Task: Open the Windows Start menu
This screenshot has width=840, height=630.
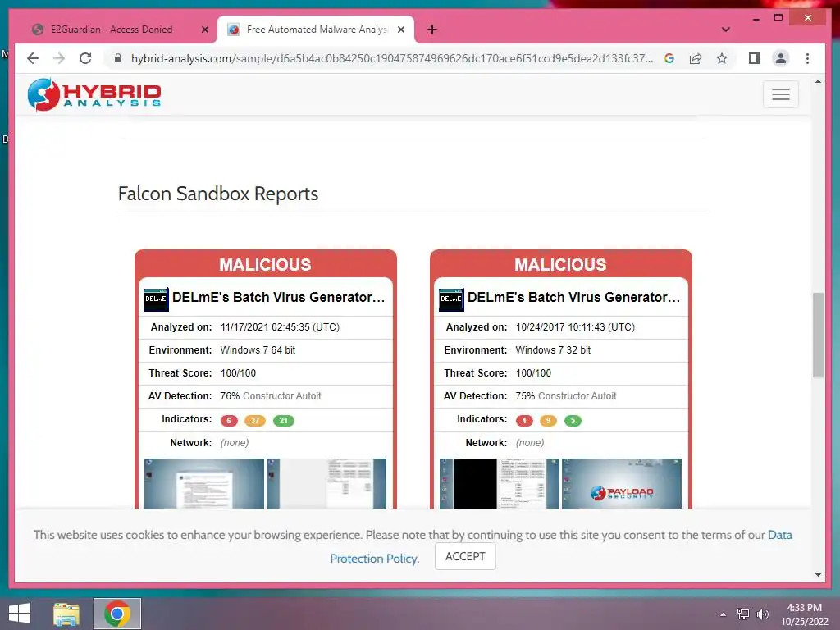Action: pyautogui.click(x=20, y=614)
